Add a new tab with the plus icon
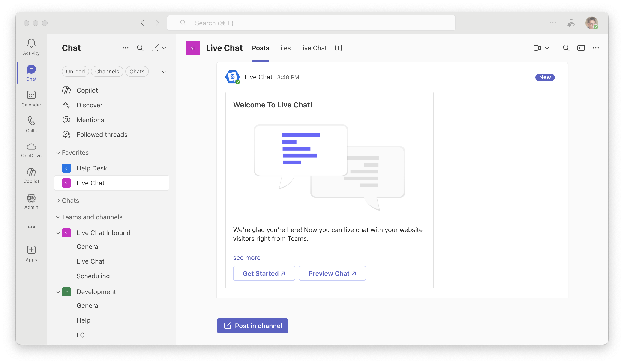 [x=338, y=48]
